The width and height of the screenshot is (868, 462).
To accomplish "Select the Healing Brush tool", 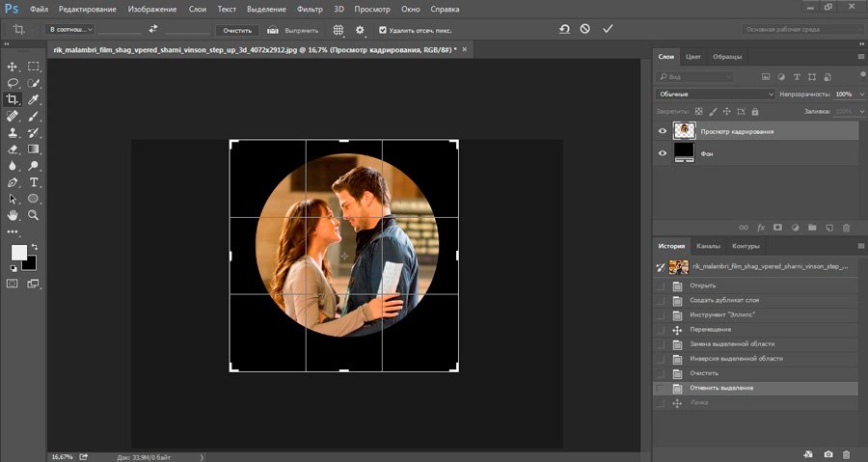I will (13, 116).
